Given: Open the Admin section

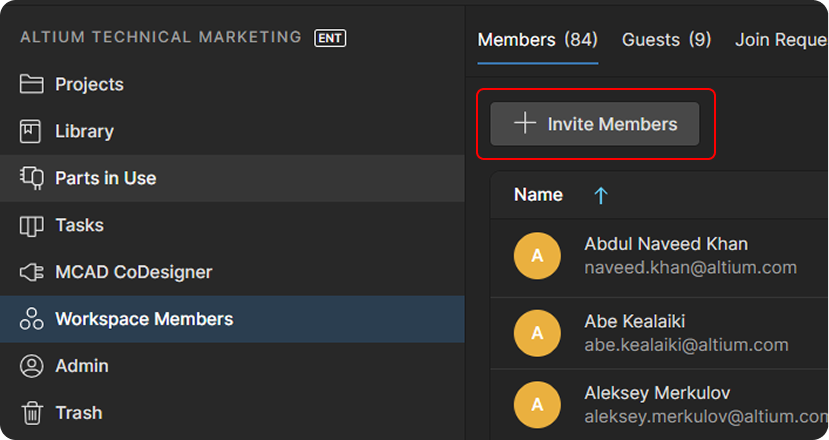Looking at the screenshot, I should click(x=232, y=366).
